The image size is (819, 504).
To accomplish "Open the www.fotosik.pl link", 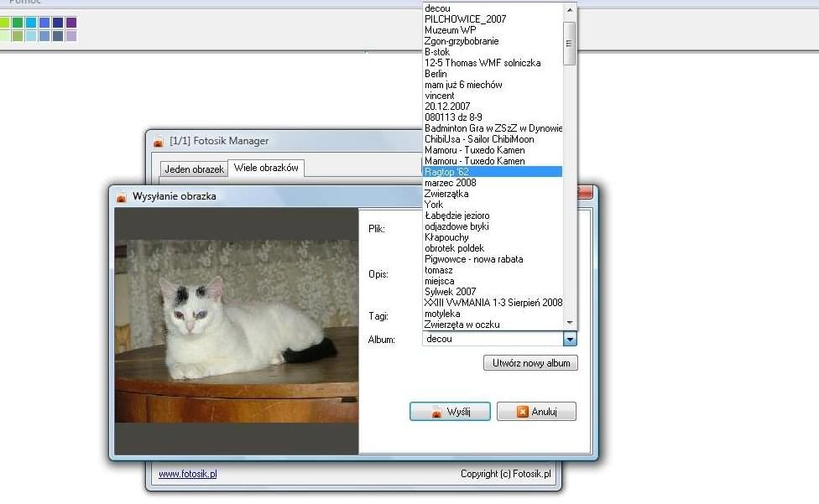I will pos(187,474).
